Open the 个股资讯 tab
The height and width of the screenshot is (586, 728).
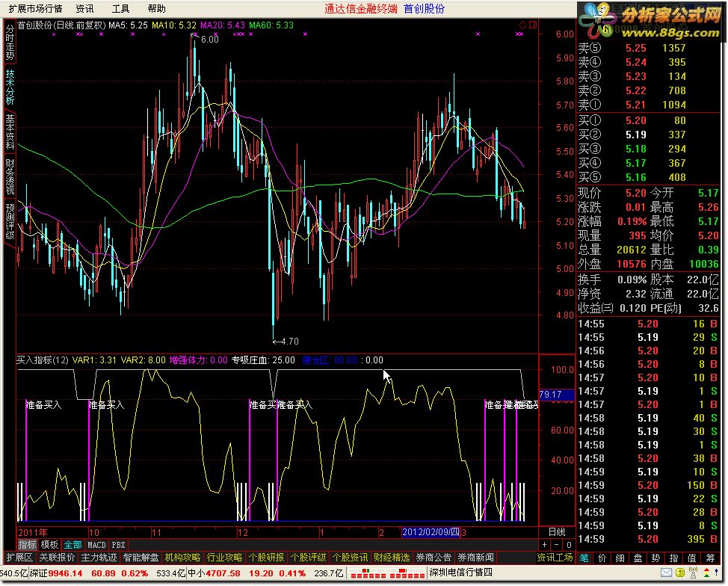coord(350,557)
